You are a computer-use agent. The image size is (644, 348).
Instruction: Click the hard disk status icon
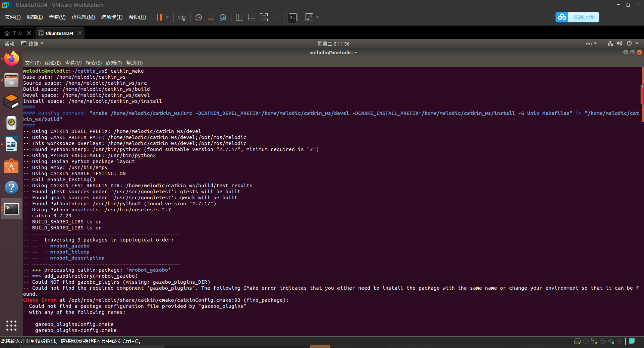pos(577,341)
